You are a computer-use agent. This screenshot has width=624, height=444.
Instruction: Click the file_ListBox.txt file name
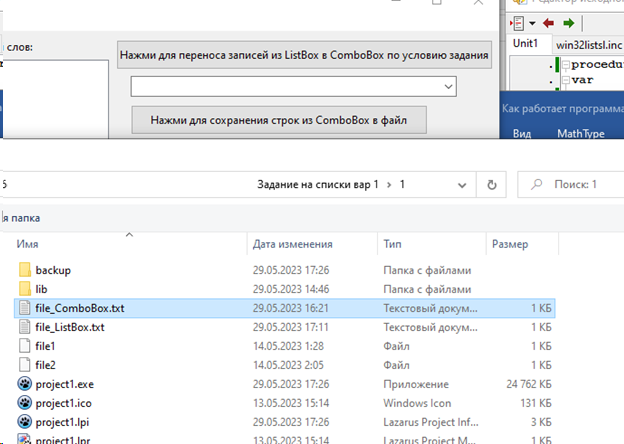[x=70, y=327]
